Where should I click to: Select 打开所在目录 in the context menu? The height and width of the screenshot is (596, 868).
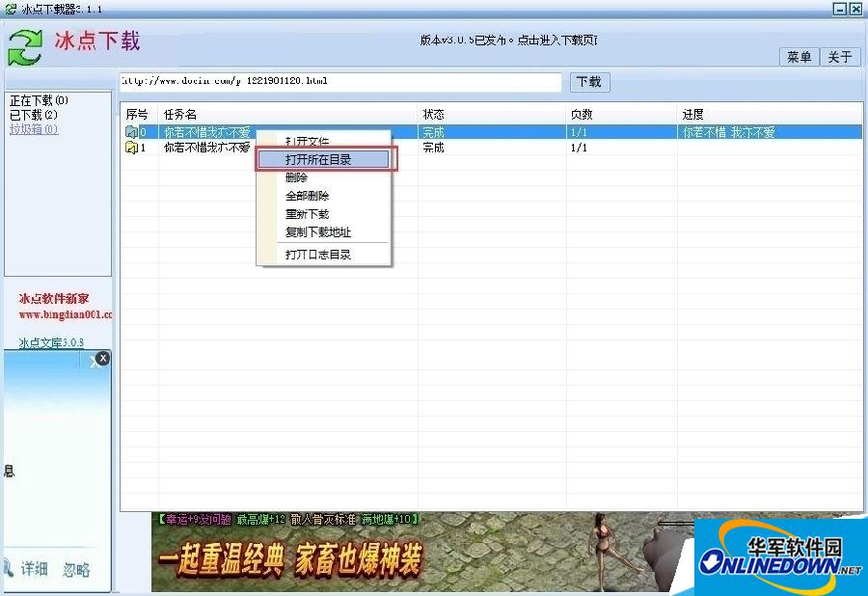tap(324, 159)
